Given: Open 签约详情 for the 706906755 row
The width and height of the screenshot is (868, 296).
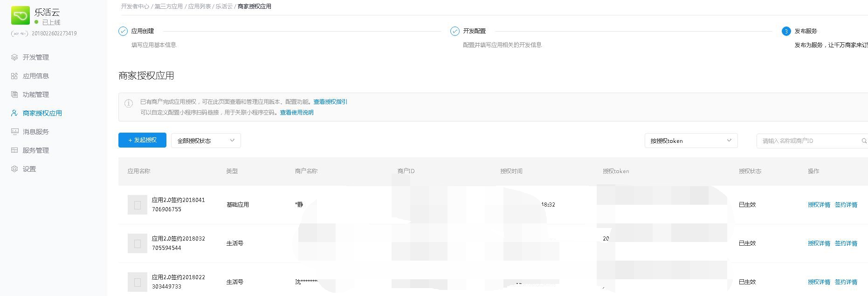Looking at the screenshot, I should (x=846, y=205).
